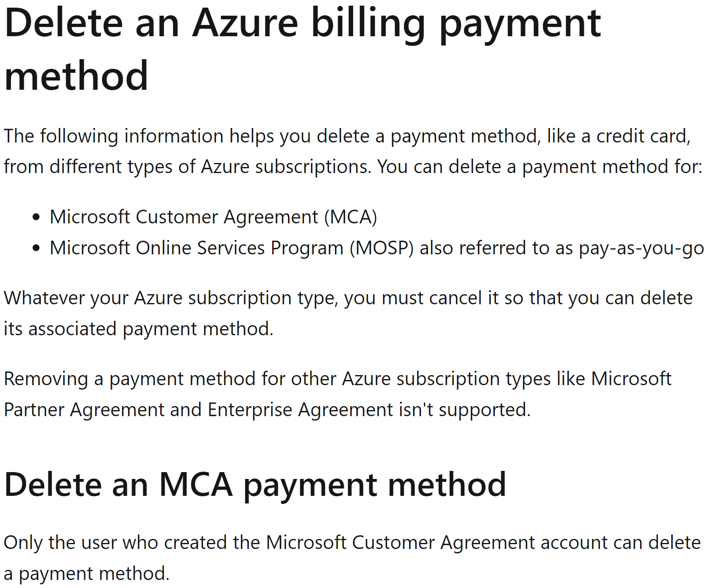The image size is (715, 588).
Task: Click the 'Delete an Azure billing payment method' heading
Action: pos(302,24)
